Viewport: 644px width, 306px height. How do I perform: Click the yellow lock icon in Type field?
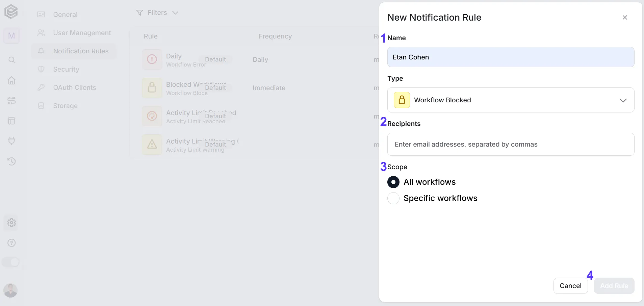click(x=402, y=100)
